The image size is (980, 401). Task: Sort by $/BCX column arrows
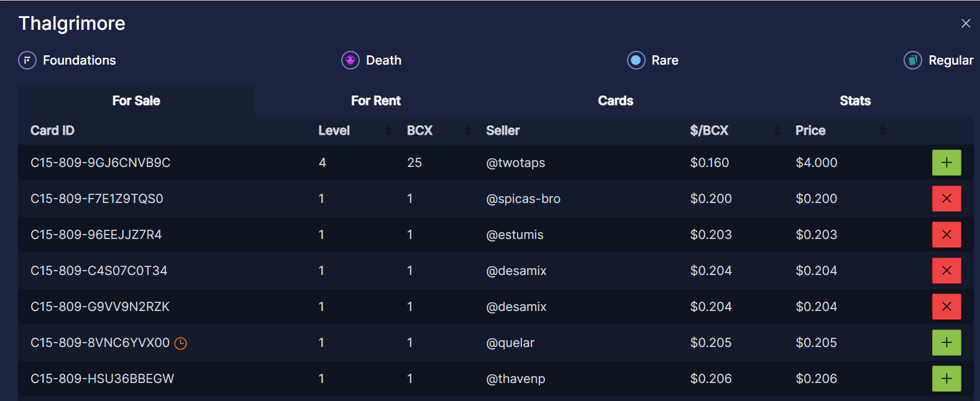click(x=777, y=130)
